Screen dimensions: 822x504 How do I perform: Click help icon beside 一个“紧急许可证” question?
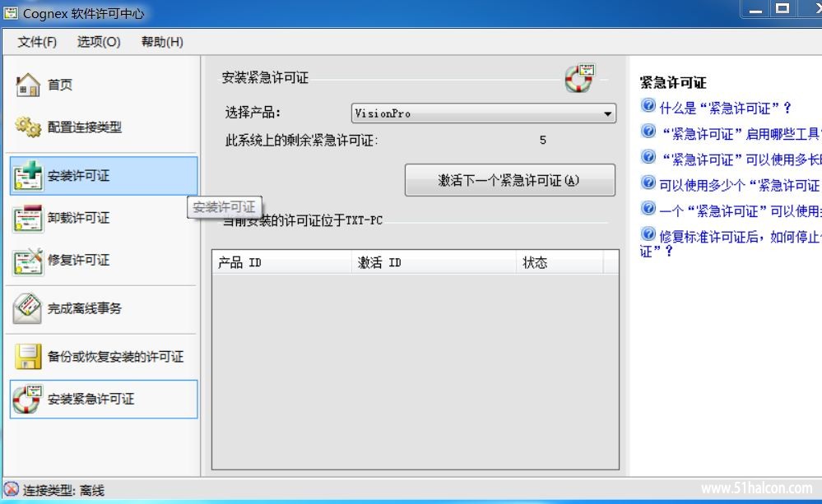tap(648, 208)
